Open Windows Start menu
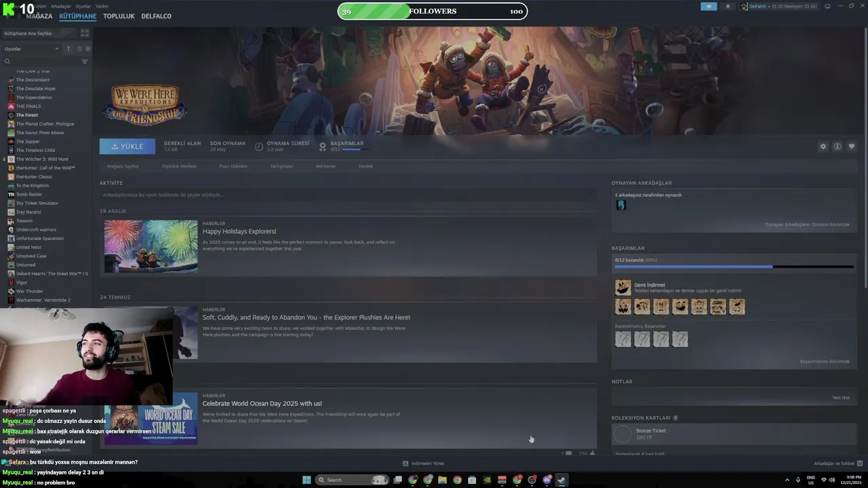868x488 pixels. click(x=307, y=480)
